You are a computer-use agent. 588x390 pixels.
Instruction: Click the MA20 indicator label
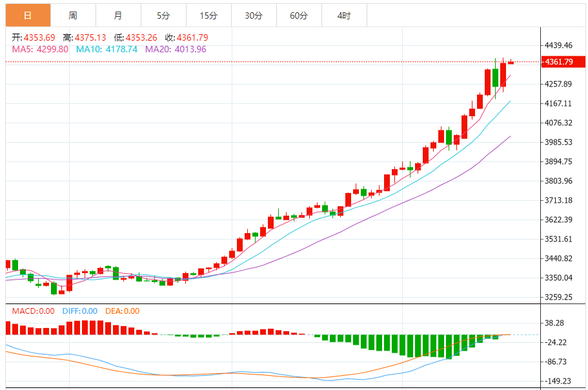tap(176, 49)
